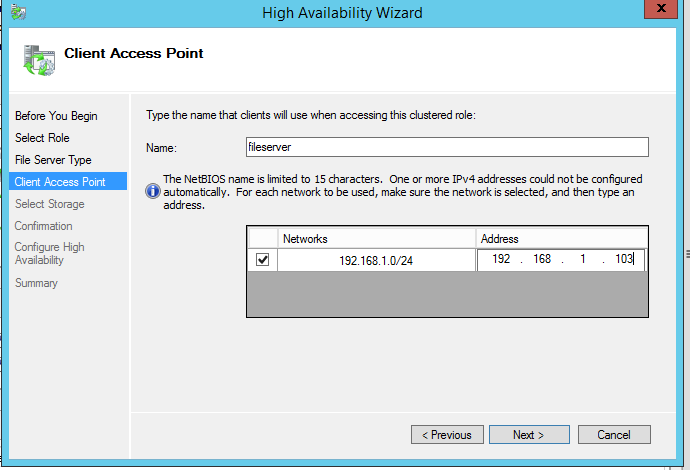This screenshot has width=690, height=470.
Task: Open the File Server Type step
Action: 53,160
